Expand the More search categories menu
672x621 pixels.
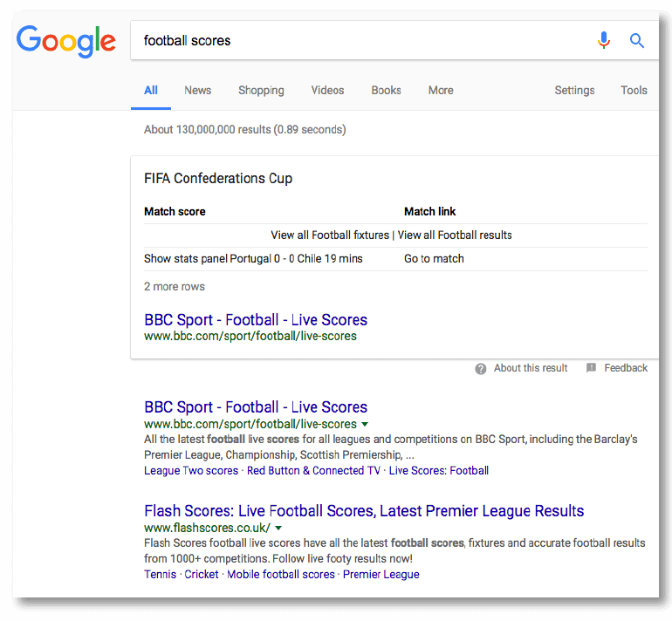pyautogui.click(x=440, y=90)
